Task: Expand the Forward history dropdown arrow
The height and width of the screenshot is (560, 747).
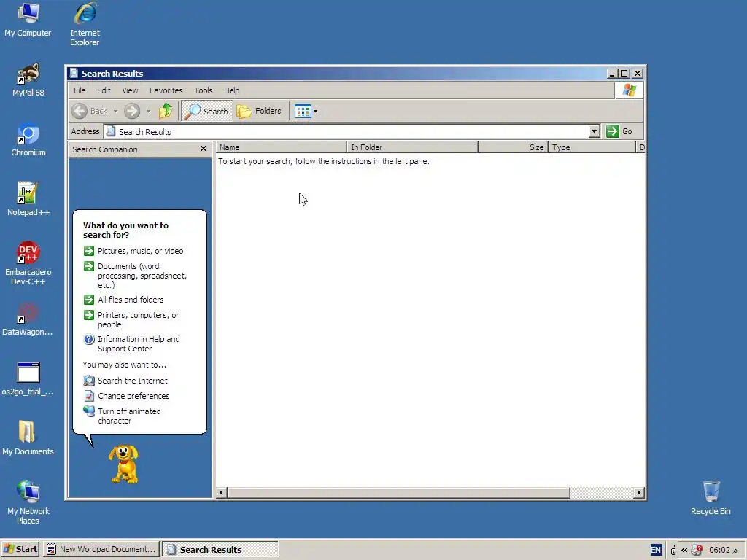Action: (148, 111)
